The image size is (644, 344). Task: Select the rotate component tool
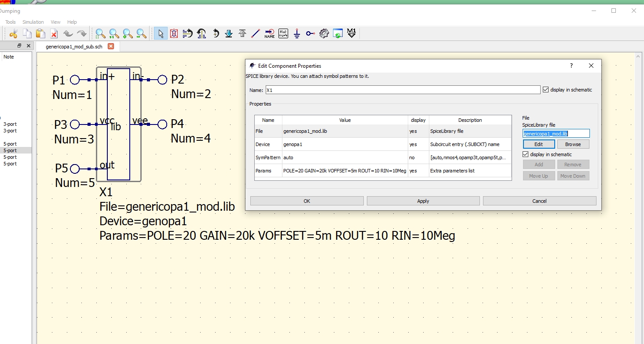tap(216, 33)
